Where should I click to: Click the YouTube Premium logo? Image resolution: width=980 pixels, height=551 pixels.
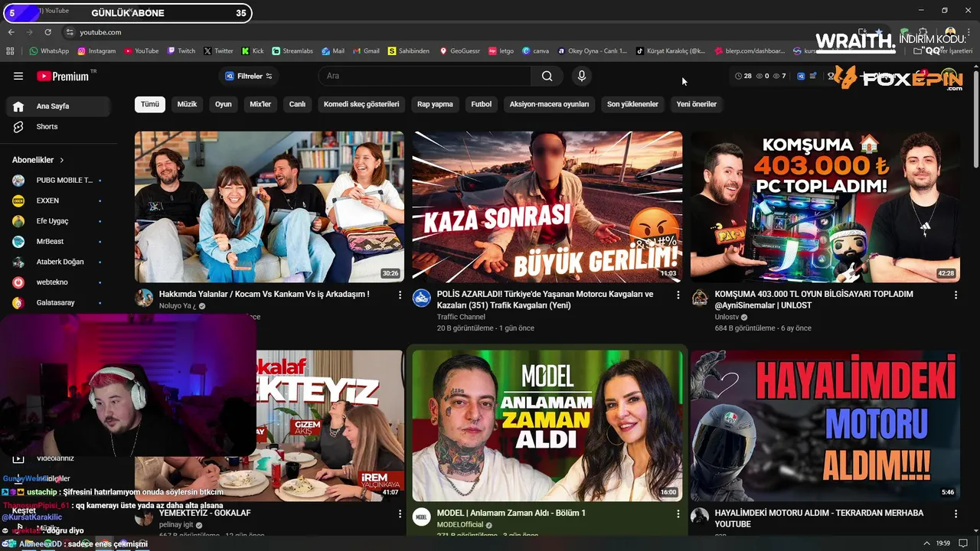[x=63, y=76]
